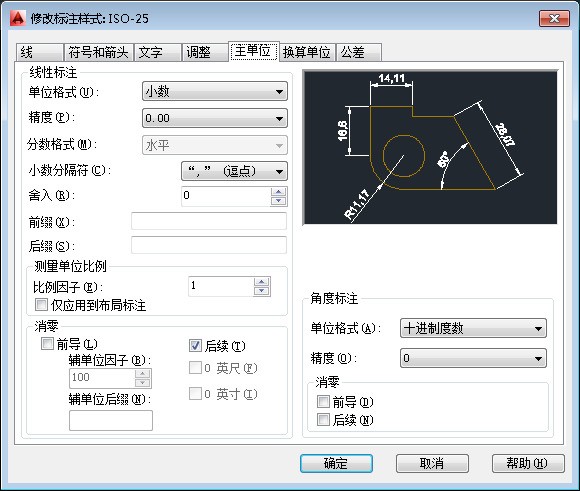Expand the linear 精度 dropdown showing 0.00

point(215,118)
